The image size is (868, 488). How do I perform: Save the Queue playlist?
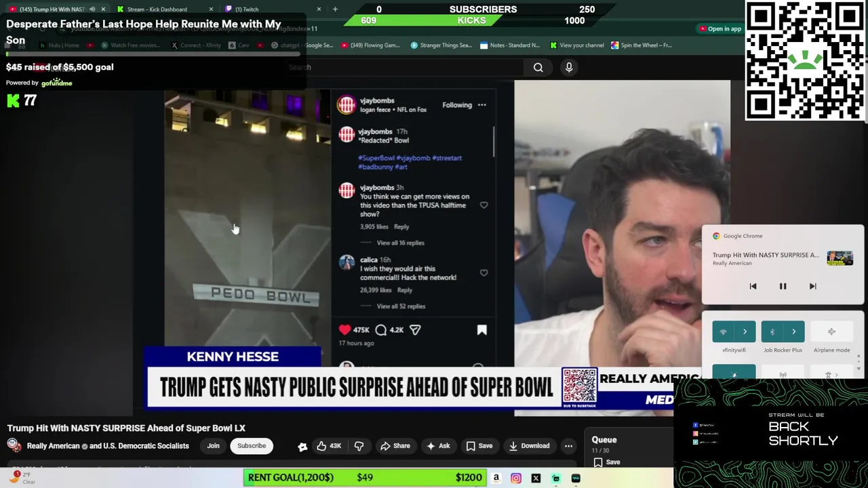click(x=606, y=462)
